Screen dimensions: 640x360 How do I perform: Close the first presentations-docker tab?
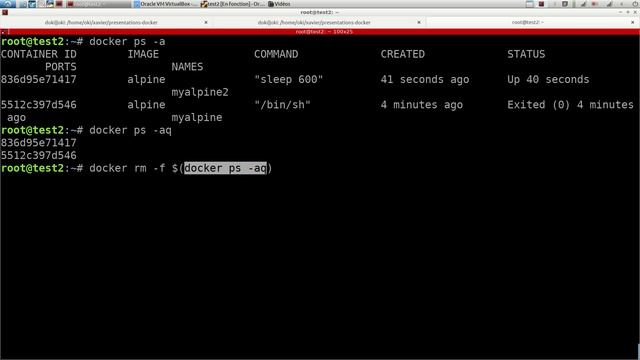pyautogui.click(x=206, y=22)
